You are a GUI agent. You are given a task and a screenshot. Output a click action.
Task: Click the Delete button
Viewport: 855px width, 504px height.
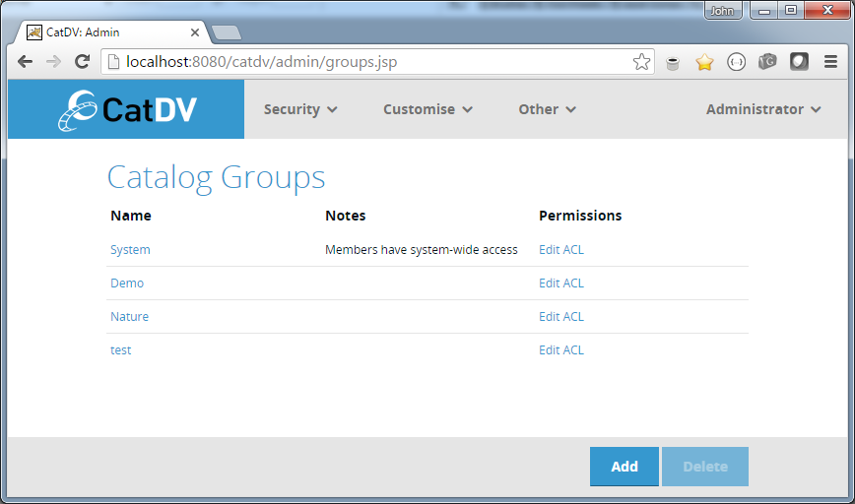tap(705, 467)
